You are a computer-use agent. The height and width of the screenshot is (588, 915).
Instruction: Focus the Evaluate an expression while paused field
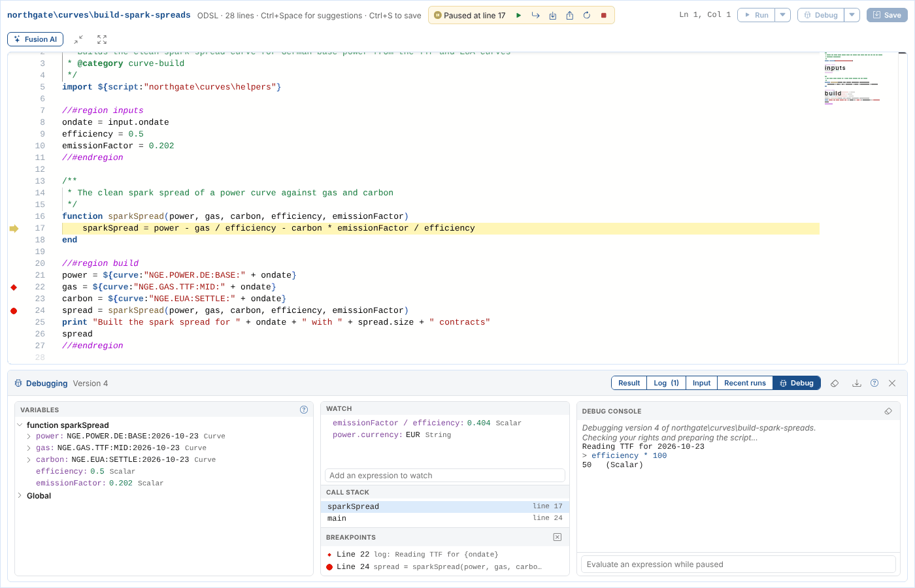pos(738,564)
